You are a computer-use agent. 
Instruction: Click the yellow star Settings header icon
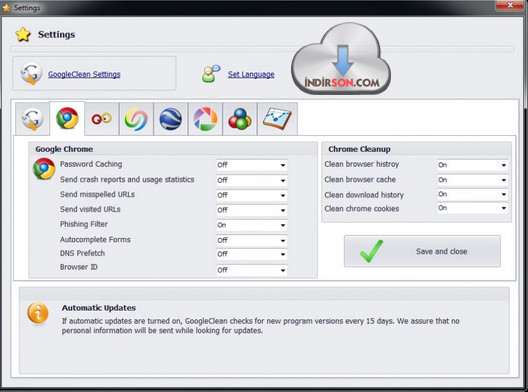coord(23,34)
